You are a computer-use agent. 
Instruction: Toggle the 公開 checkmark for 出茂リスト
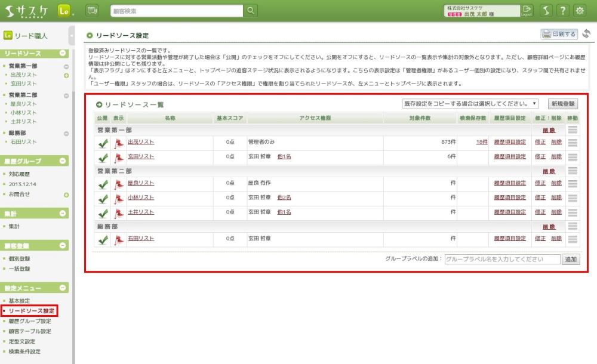click(103, 142)
